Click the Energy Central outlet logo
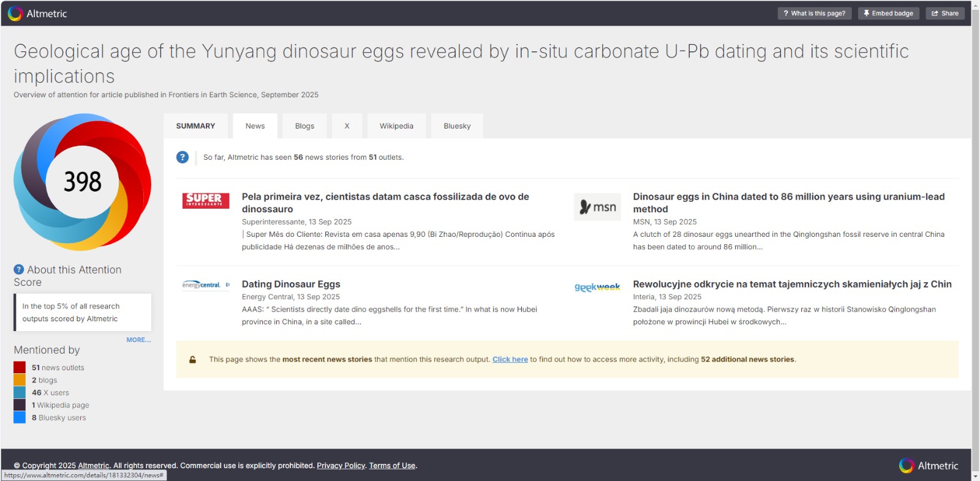 (206, 285)
